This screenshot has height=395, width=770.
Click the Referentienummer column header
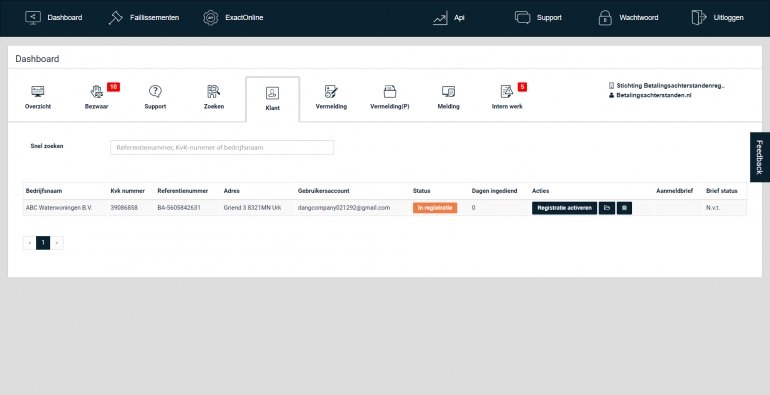[x=183, y=191]
